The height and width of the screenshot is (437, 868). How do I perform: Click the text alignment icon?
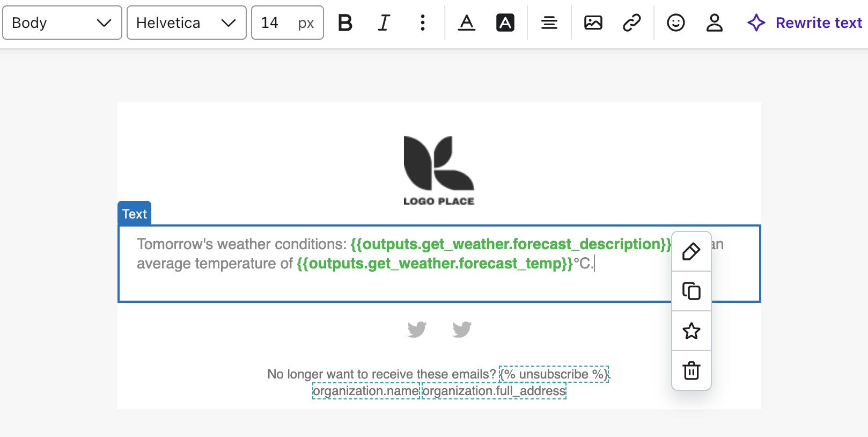point(549,23)
